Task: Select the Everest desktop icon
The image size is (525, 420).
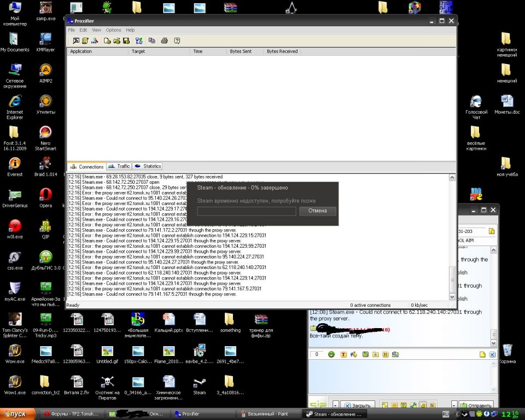Action: click(x=15, y=167)
